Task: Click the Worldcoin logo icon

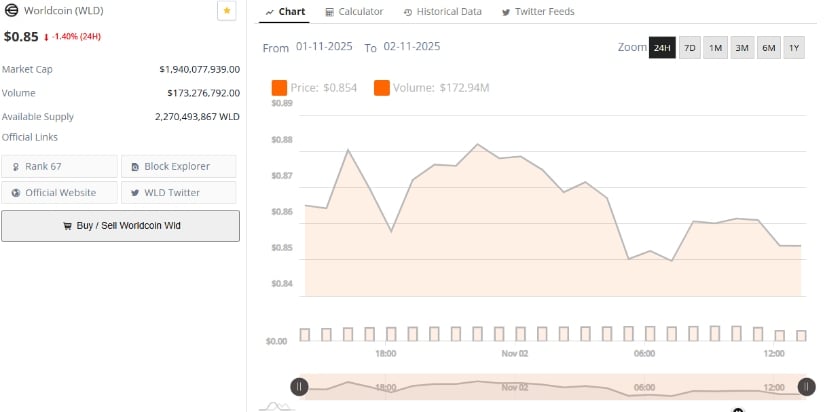Action: pyautogui.click(x=12, y=11)
